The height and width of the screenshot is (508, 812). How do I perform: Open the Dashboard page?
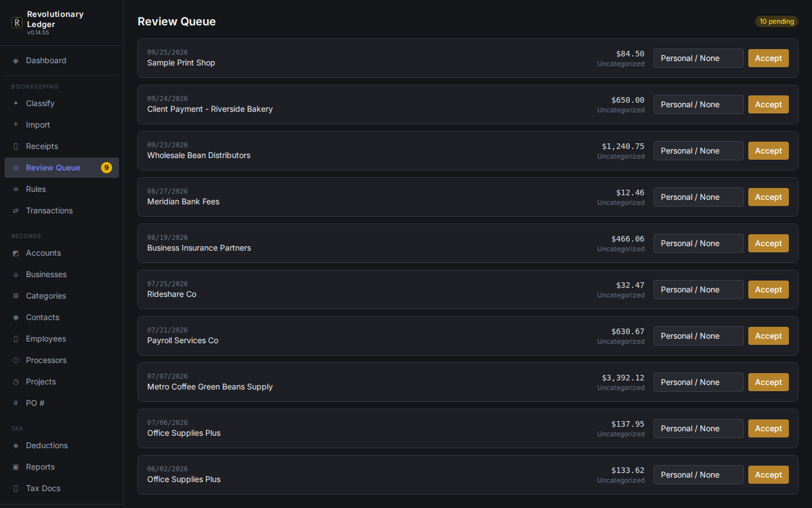pos(61,60)
